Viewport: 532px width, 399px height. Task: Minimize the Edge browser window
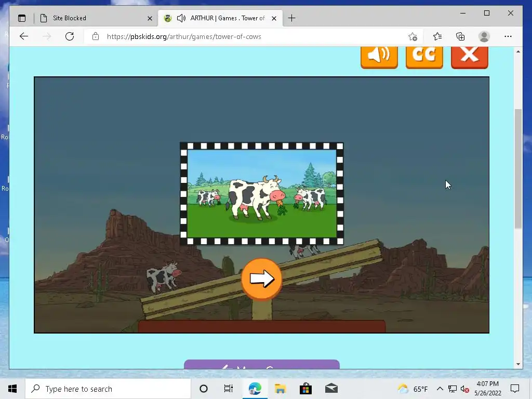pyautogui.click(x=463, y=13)
